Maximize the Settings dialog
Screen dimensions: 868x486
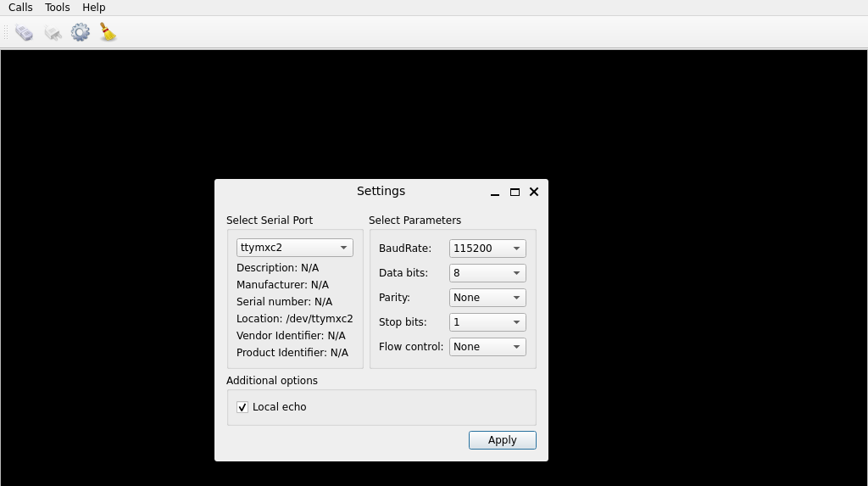coord(515,192)
